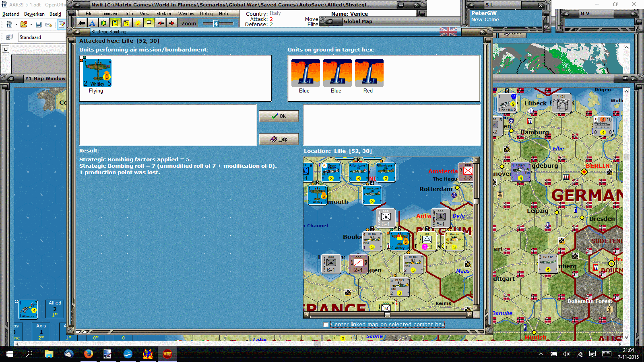
Task: Collapse the Strategic Bombing window via title arrow
Action: click(x=76, y=32)
